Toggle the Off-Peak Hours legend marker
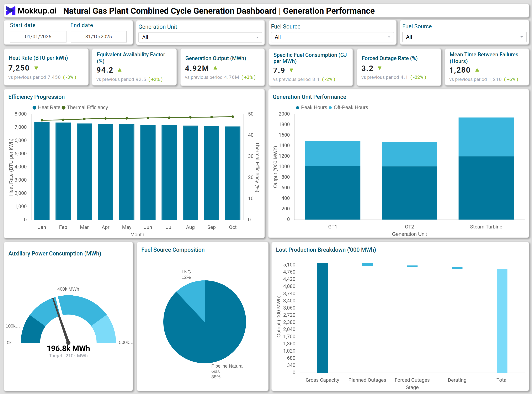Viewport: 532px width, 394px height. pos(330,108)
